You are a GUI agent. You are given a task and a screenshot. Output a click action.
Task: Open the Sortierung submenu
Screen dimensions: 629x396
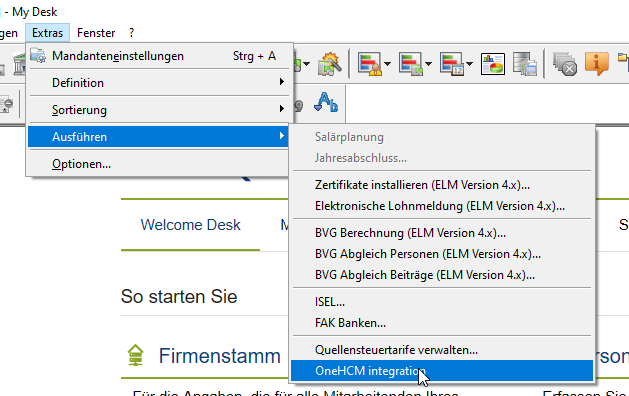tap(158, 110)
